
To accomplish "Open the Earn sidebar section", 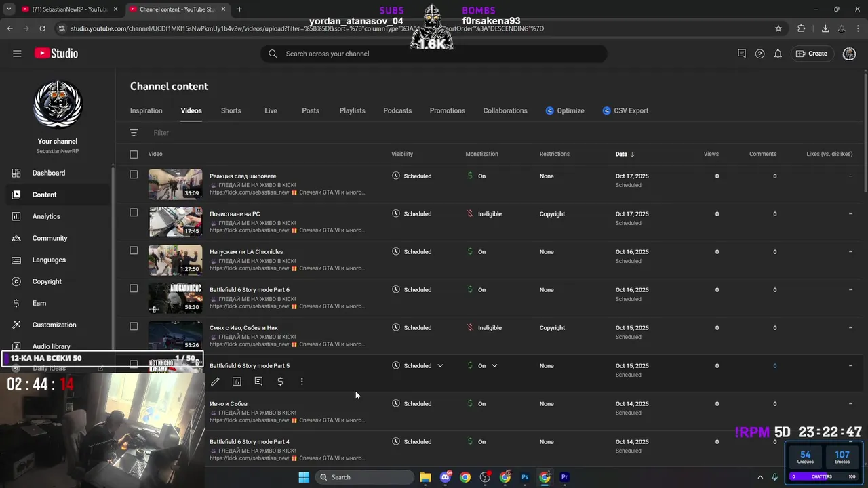I will click(39, 303).
